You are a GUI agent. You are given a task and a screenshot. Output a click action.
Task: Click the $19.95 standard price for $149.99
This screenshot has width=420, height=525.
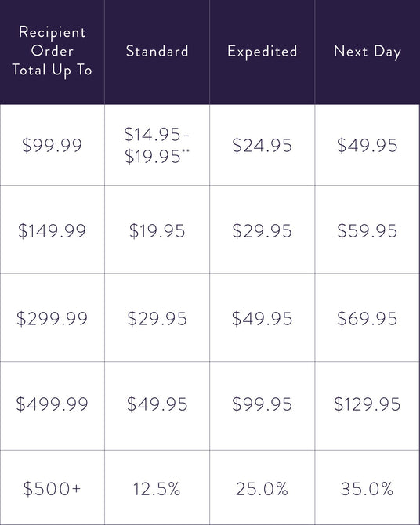pyautogui.click(x=157, y=231)
